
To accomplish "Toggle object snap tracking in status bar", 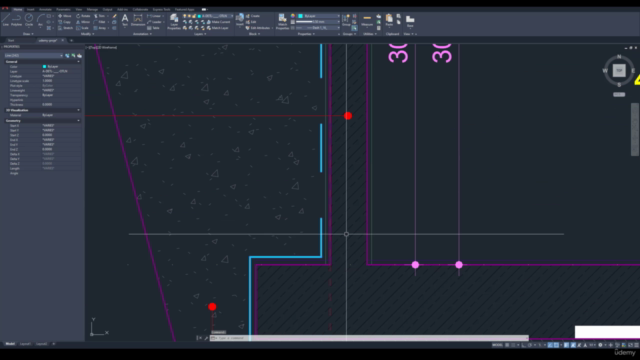I will coord(550,345).
